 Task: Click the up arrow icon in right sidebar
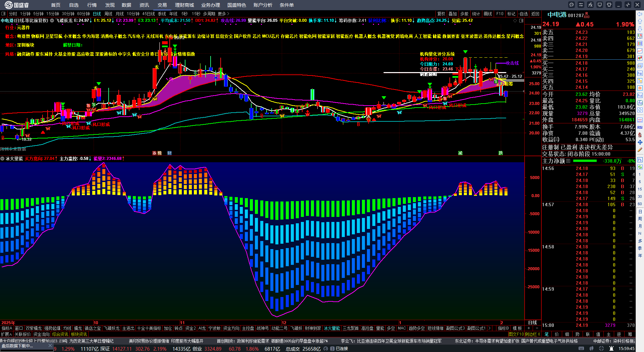[640, 21]
